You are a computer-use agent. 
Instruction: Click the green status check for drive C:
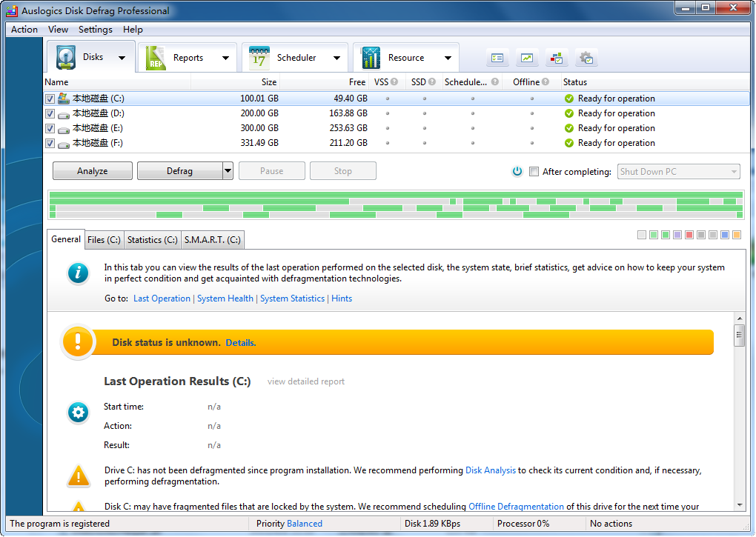(569, 99)
